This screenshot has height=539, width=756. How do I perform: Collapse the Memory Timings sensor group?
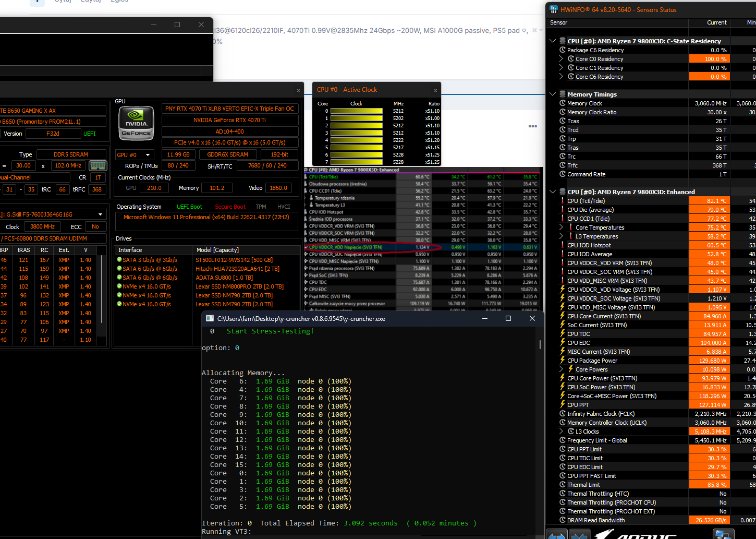click(x=553, y=94)
